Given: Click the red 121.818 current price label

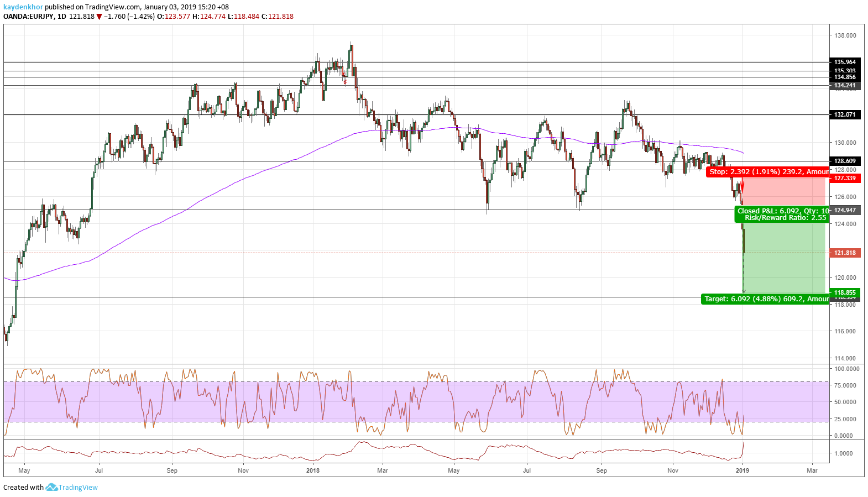Looking at the screenshot, I should click(845, 253).
